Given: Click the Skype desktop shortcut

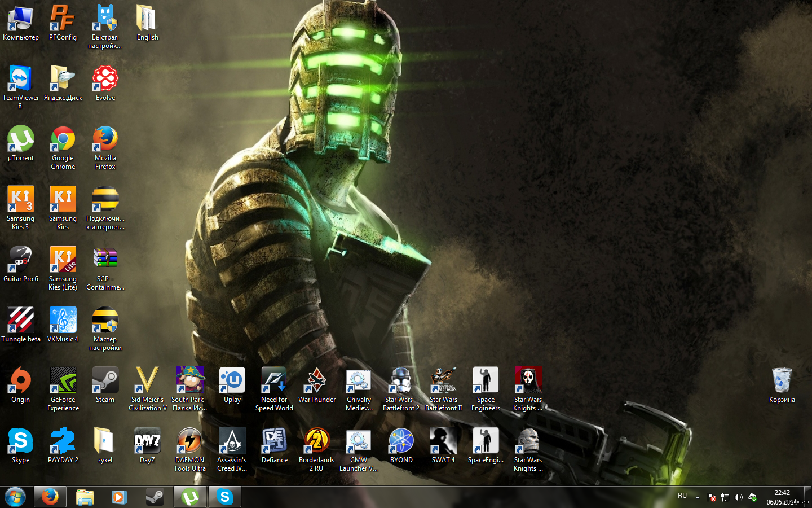Looking at the screenshot, I should pos(21,446).
